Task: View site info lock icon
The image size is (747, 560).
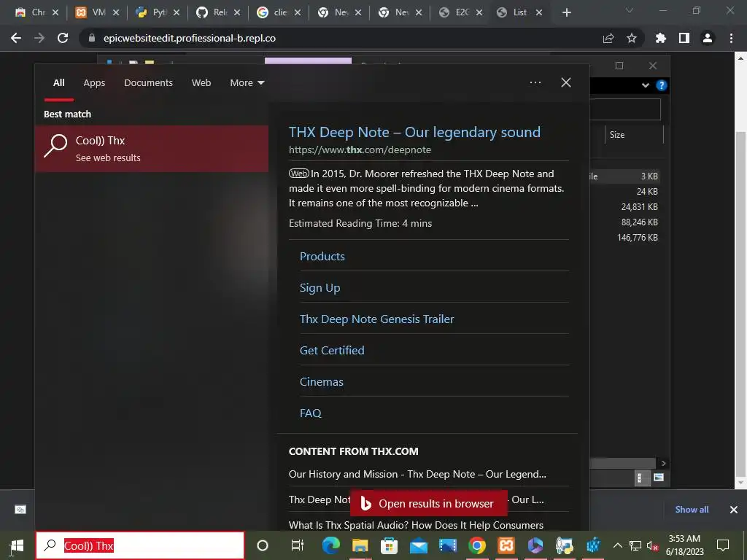Action: point(92,38)
